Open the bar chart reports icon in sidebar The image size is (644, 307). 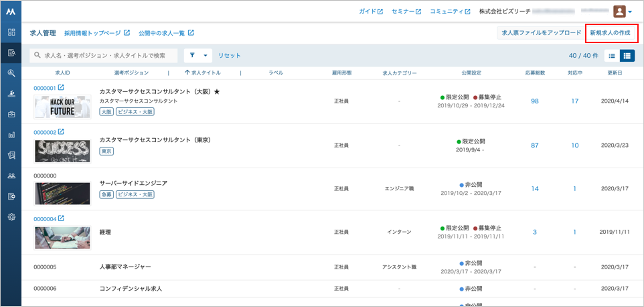point(11,135)
